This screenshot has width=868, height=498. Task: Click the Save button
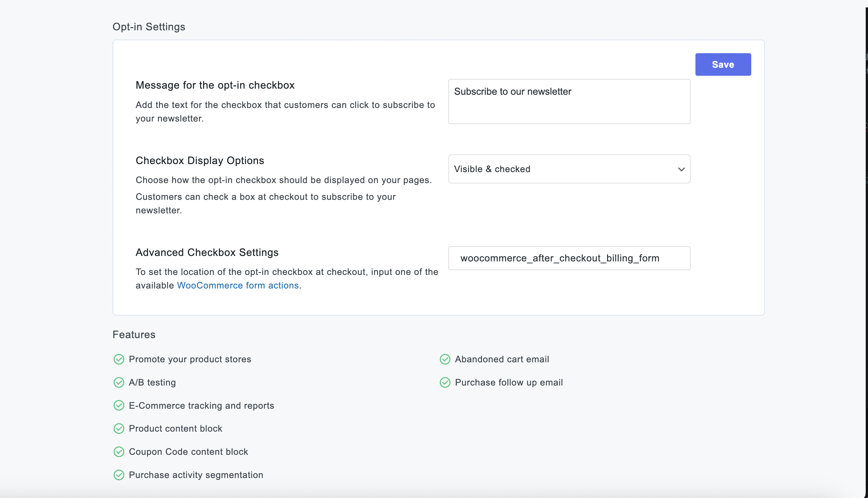(723, 64)
